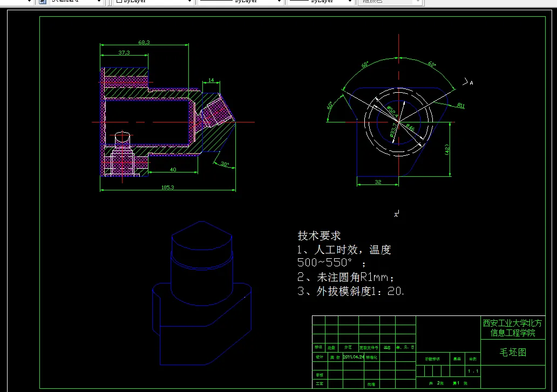Select the 40 dimension text
The height and width of the screenshot is (392, 557).
tap(173, 169)
